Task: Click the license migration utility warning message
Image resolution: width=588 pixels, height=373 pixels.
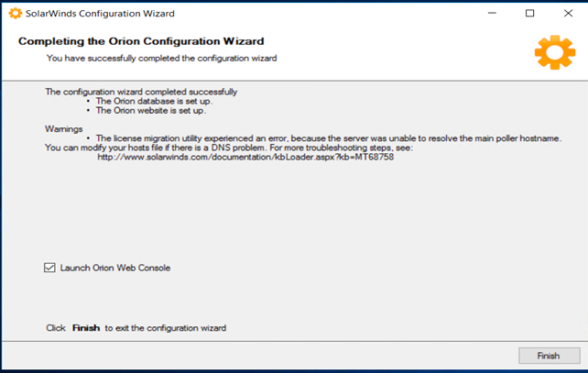Action: (x=329, y=138)
